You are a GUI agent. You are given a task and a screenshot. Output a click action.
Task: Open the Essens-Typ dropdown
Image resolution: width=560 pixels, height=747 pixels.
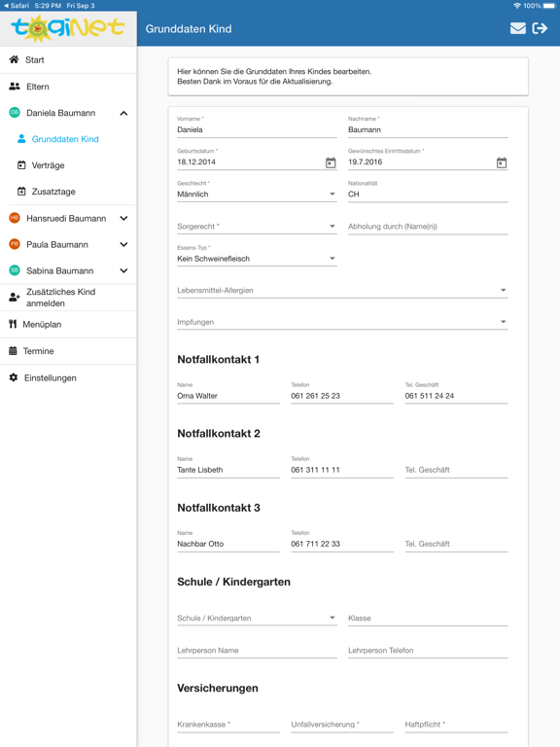click(257, 258)
